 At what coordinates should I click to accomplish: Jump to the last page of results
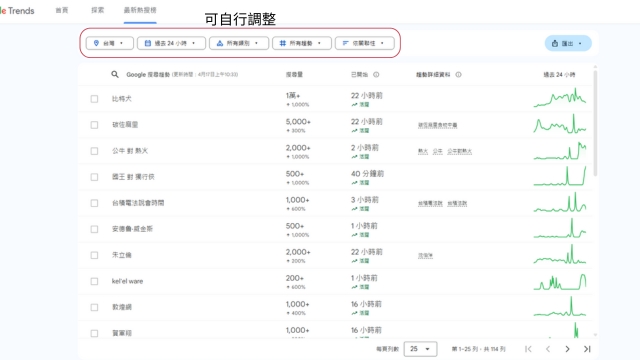coord(587,349)
